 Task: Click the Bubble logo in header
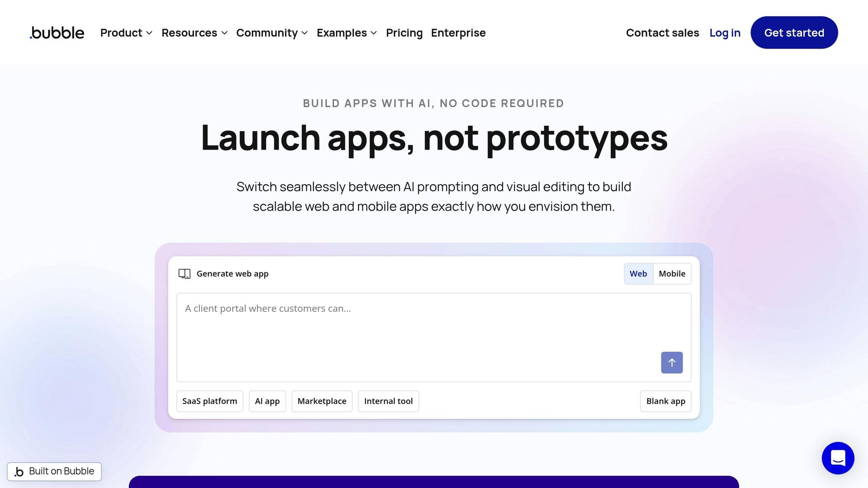click(57, 33)
